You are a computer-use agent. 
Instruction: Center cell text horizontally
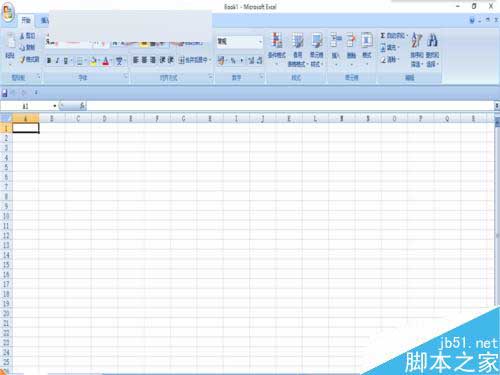point(144,60)
